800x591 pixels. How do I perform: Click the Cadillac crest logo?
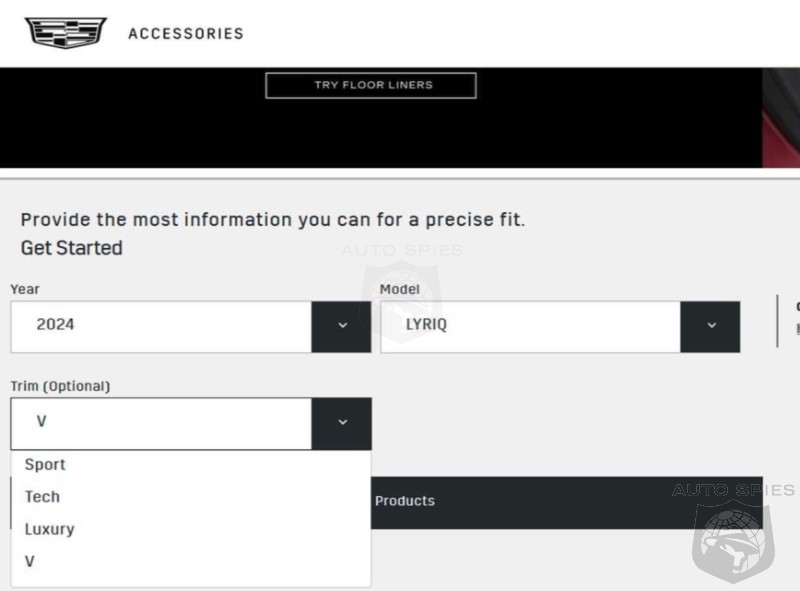click(x=66, y=33)
